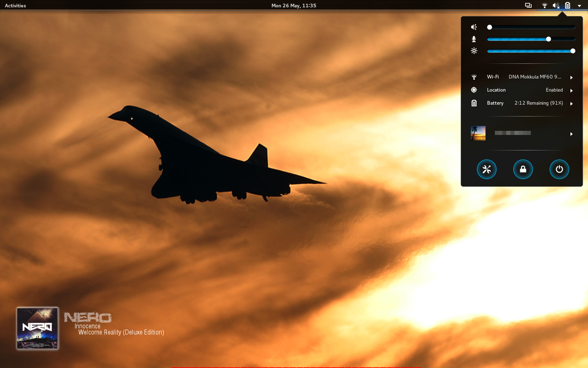This screenshot has width=588, height=368.
Task: Adjust the microphone input slider
Action: 531,39
